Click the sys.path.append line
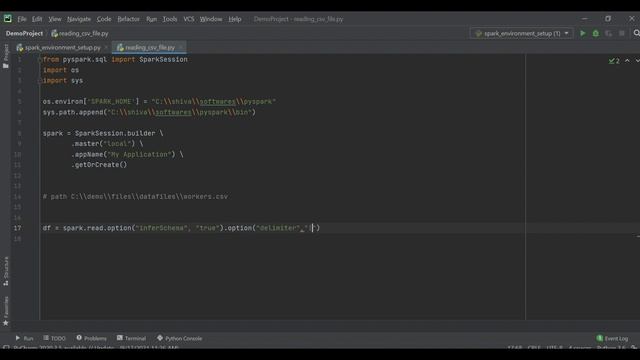640x360 pixels. click(149, 112)
